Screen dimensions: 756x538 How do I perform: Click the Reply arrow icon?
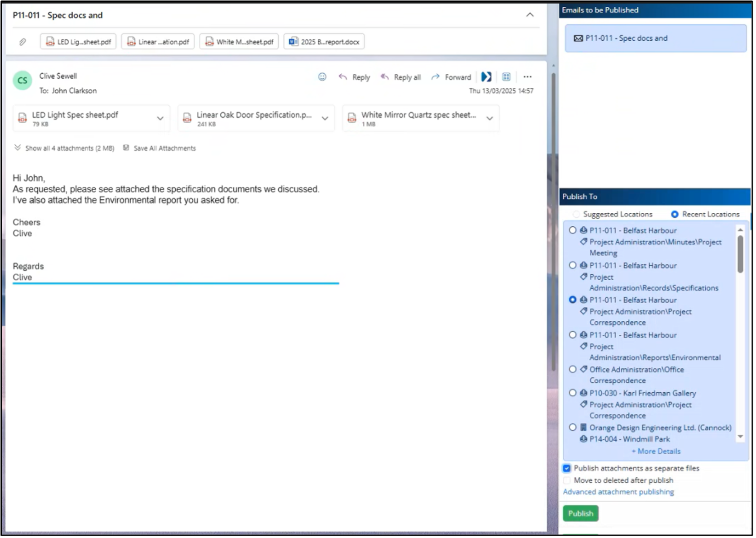[x=343, y=77]
